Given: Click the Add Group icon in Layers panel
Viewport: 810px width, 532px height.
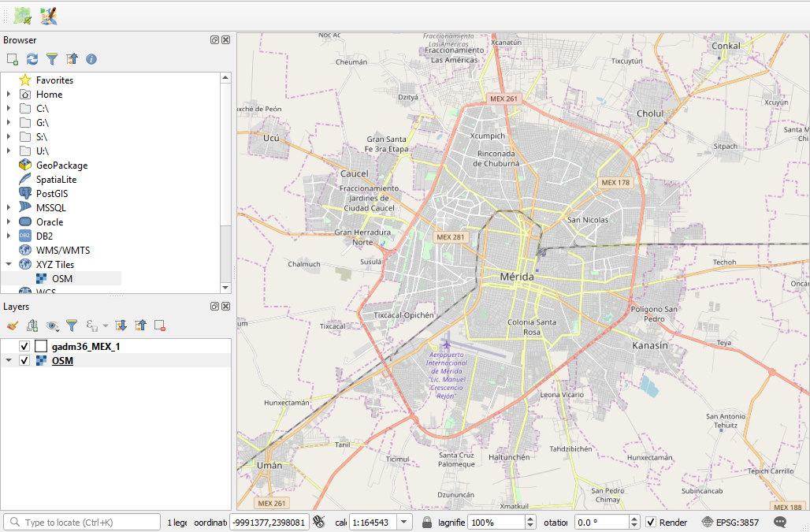Looking at the screenshot, I should tap(32, 325).
